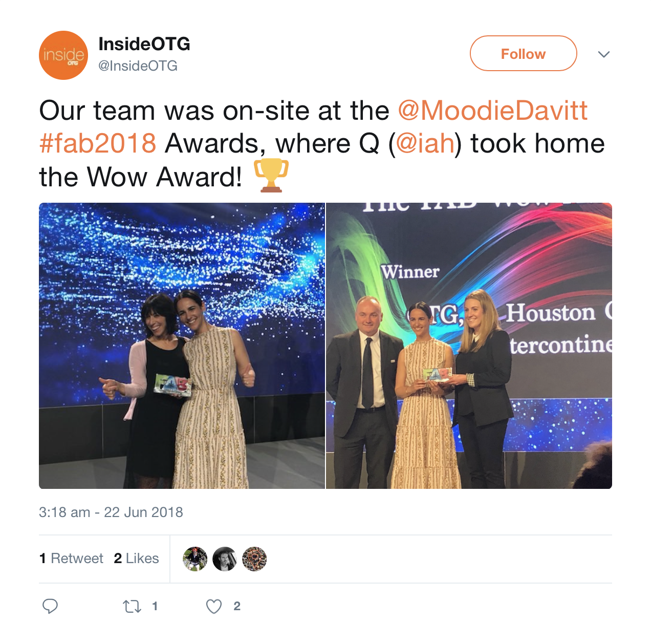This screenshot has width=651, height=644.
Task: Open the #fab2018 hashtag link
Action: click(98, 143)
